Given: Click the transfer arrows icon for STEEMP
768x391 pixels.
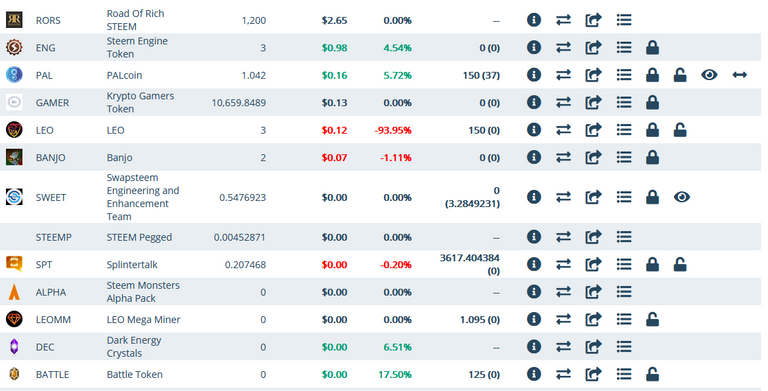Looking at the screenshot, I should [563, 237].
